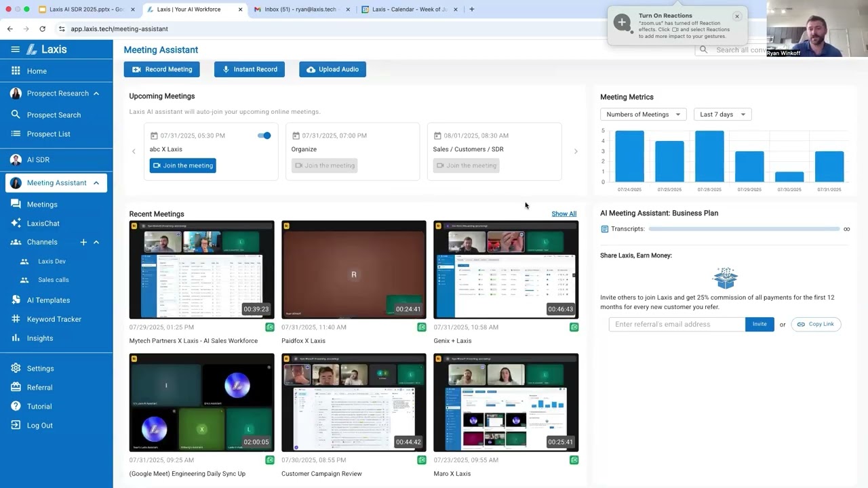Open the Last 7 days dropdown
This screenshot has width=868, height=488.
[722, 115]
